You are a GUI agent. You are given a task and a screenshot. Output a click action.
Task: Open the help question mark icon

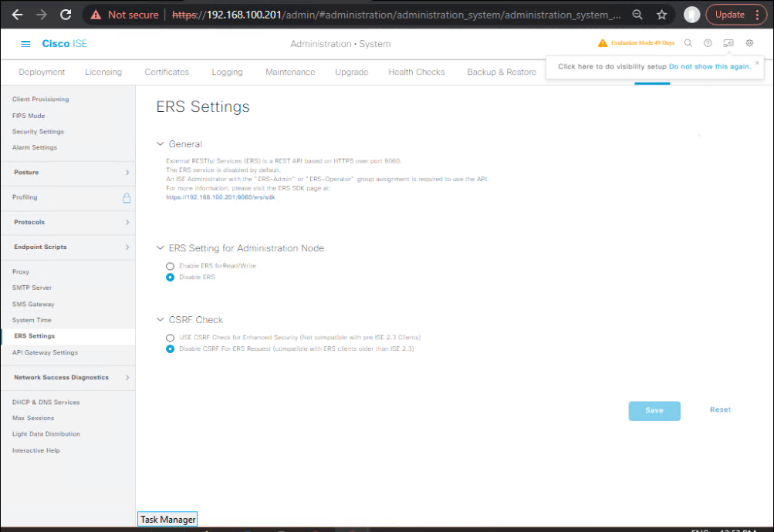point(708,43)
